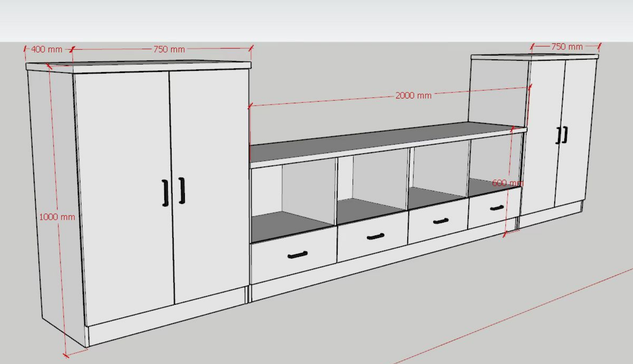
Task: Pick the right handle on the left cabinet
Action: [182, 190]
